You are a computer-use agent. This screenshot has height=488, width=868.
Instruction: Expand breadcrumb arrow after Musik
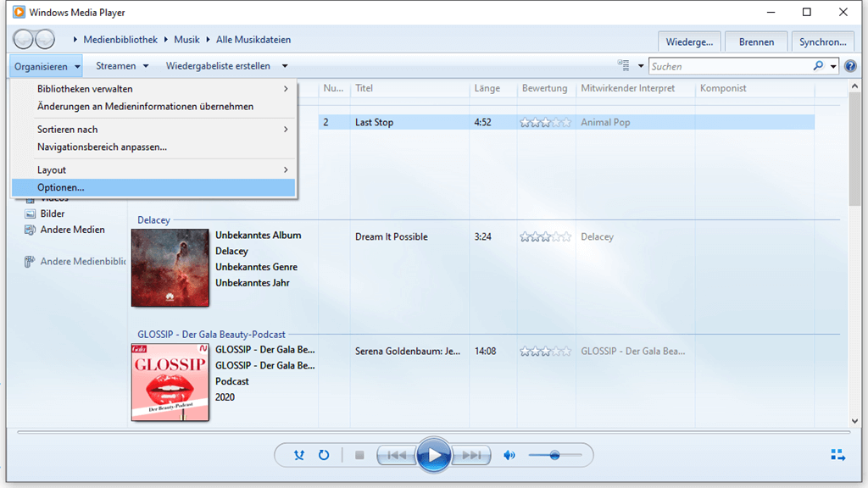209,40
